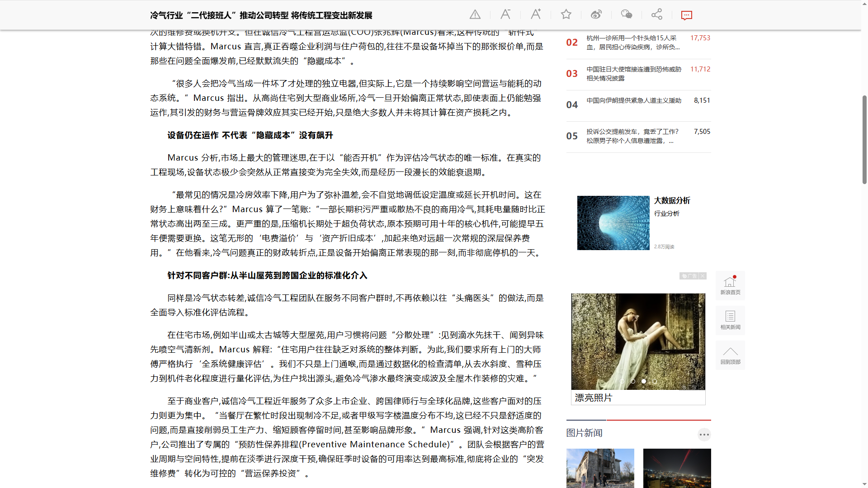Viewport: 868px width, 488px height.
Task: Open the 杭州一诊所 ranked news headline
Action: coord(633,43)
